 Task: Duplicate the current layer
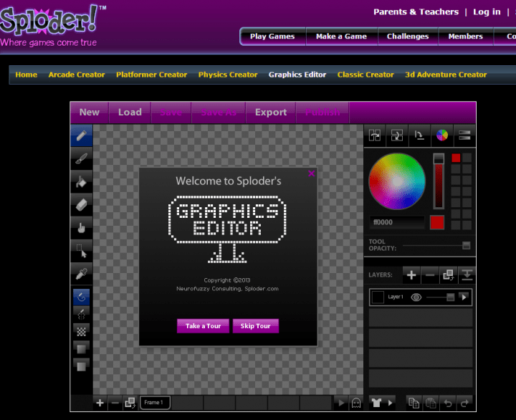(448, 275)
